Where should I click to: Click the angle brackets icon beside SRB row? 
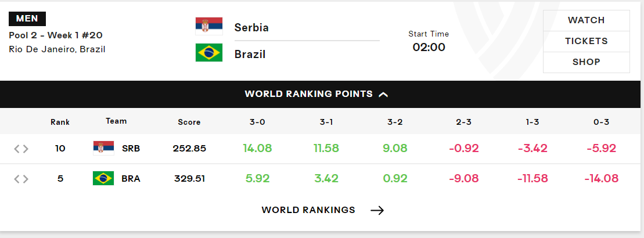tap(21, 149)
